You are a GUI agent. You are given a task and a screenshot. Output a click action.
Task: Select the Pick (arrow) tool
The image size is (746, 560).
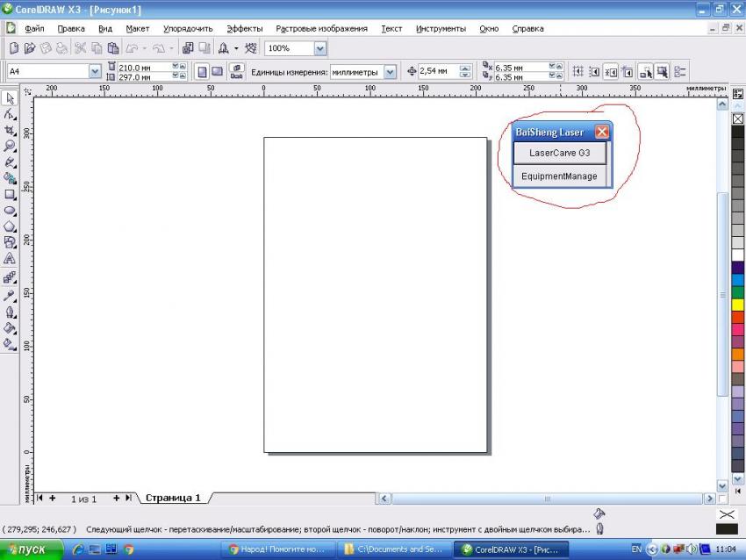[x=11, y=98]
